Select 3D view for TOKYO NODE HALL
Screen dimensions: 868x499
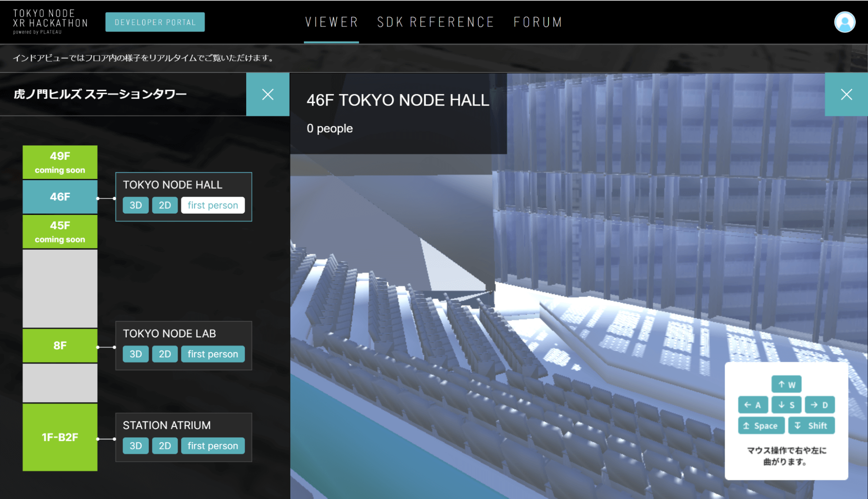point(135,205)
